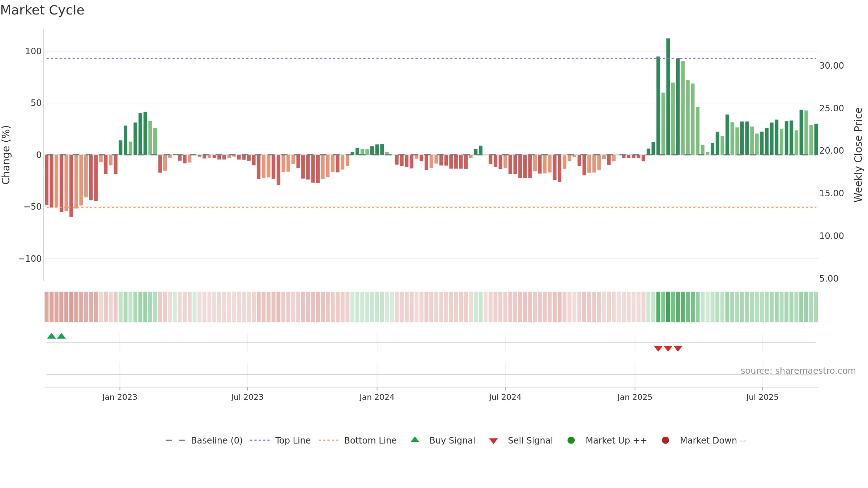
Task: Click the purple dotted top line
Action: pyautogui.click(x=431, y=59)
